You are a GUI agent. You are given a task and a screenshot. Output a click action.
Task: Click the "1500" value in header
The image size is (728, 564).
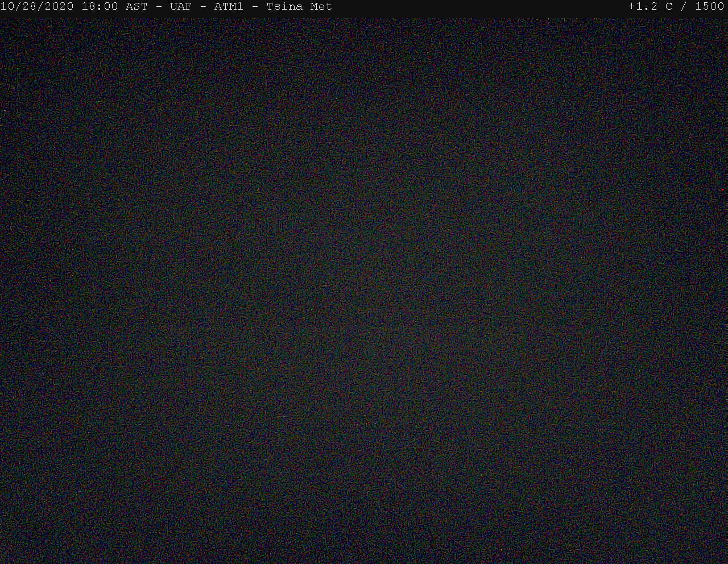(x=710, y=7)
